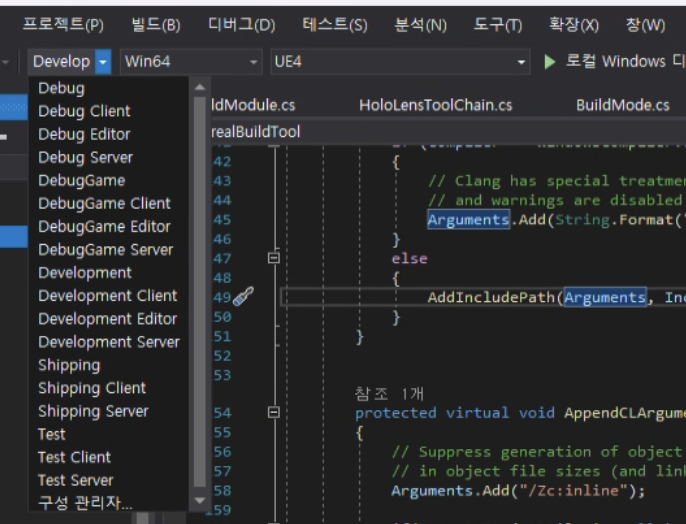The height and width of the screenshot is (524, 686).
Task: Open the 분석(N) menu
Action: 421,24
